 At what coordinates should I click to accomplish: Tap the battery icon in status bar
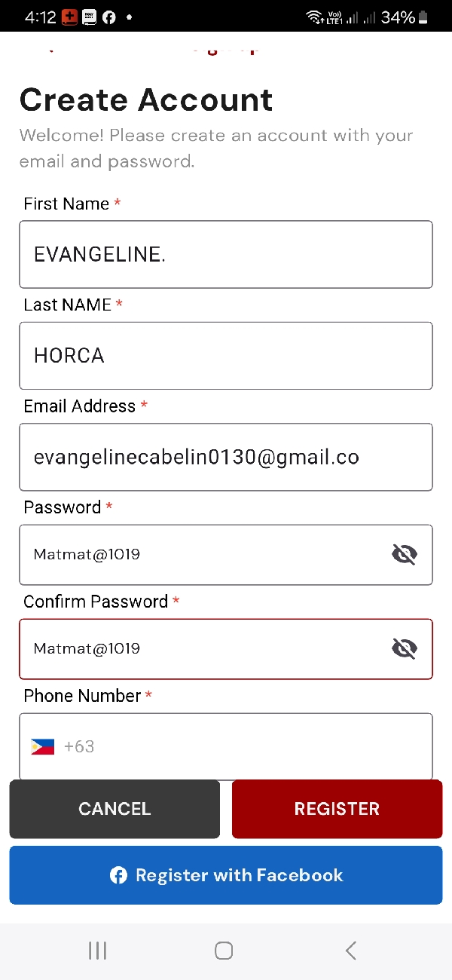tap(423, 17)
